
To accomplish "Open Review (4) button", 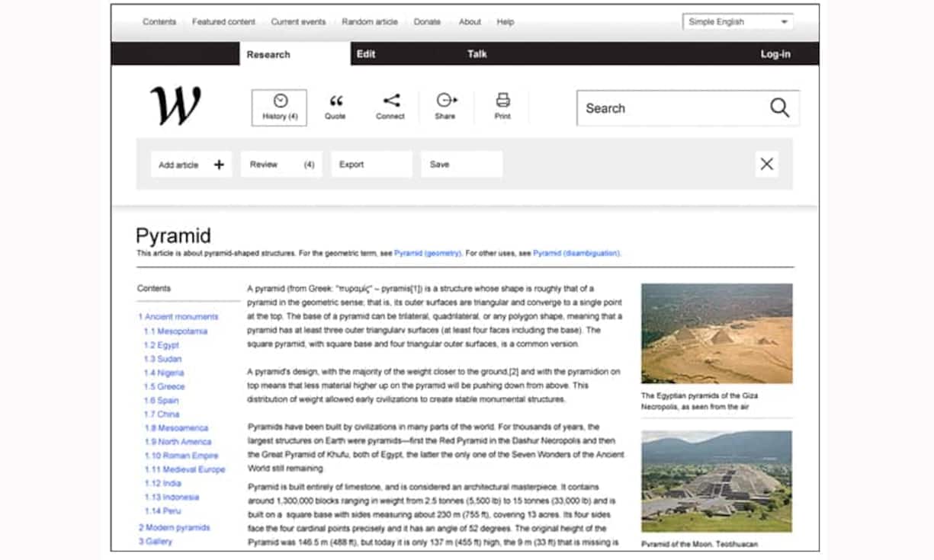I will point(281,165).
